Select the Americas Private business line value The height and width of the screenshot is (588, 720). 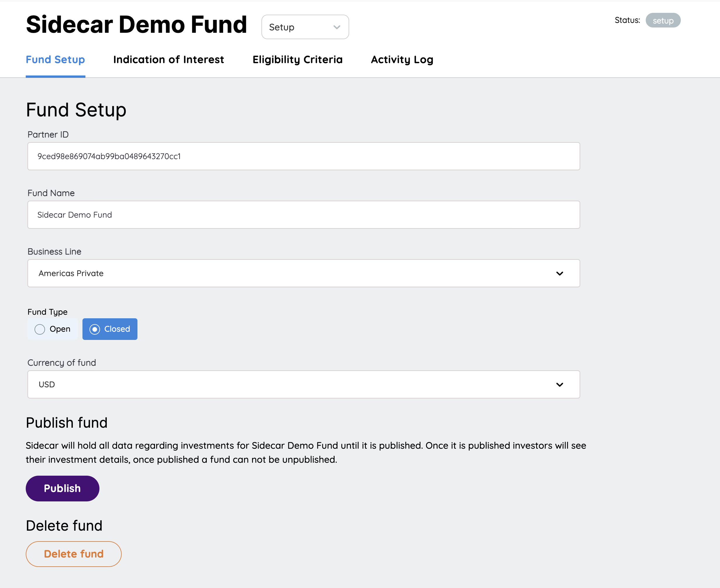click(x=70, y=273)
